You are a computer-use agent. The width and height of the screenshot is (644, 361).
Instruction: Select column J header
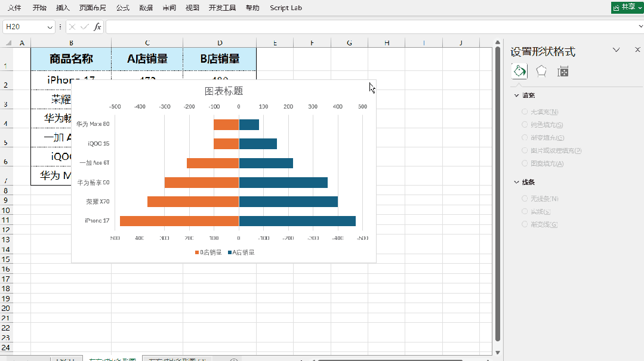[x=461, y=43]
